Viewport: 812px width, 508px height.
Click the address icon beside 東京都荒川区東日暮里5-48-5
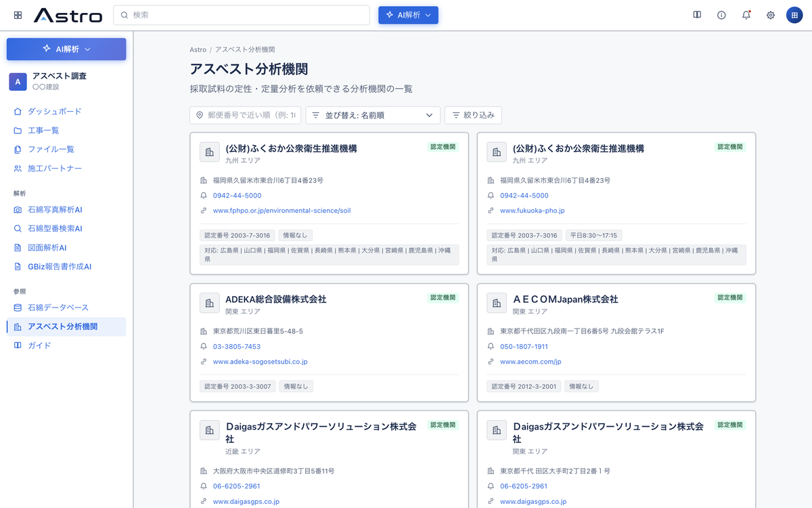click(204, 331)
